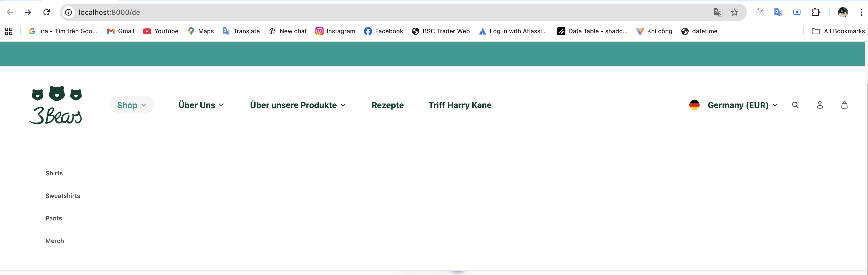Select Merch from Shop submenu

[x=55, y=241]
